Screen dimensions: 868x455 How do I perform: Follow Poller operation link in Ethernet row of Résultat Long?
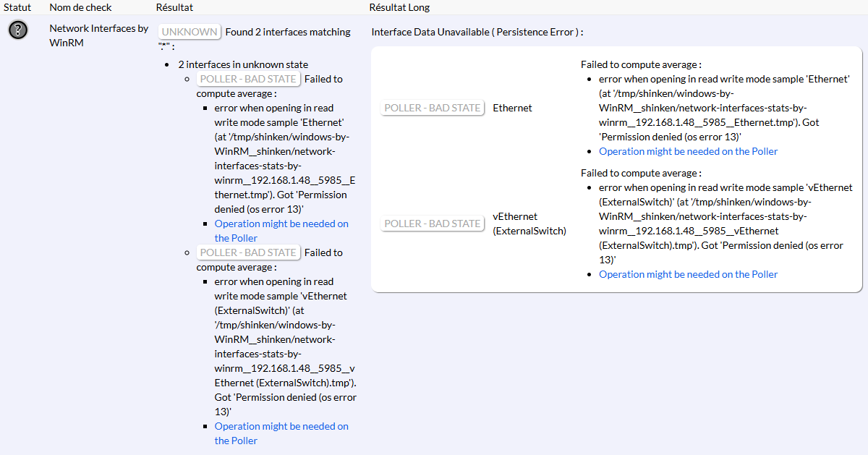pyautogui.click(x=688, y=151)
